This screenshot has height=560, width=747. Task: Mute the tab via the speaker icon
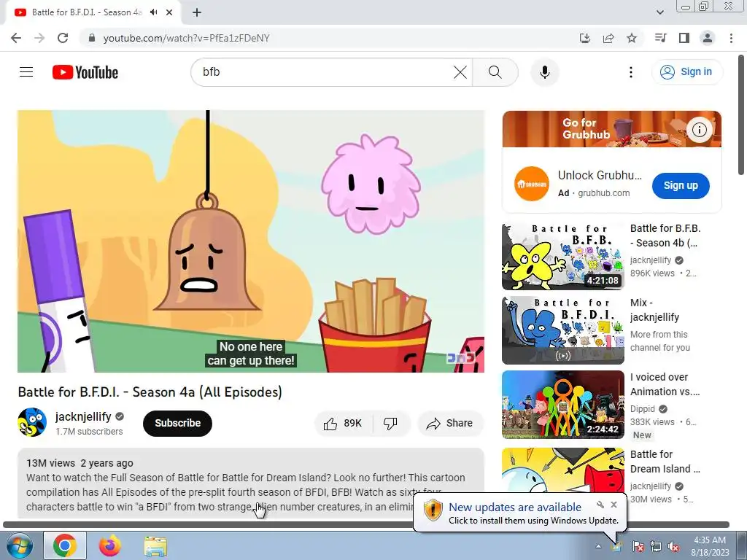click(x=153, y=12)
